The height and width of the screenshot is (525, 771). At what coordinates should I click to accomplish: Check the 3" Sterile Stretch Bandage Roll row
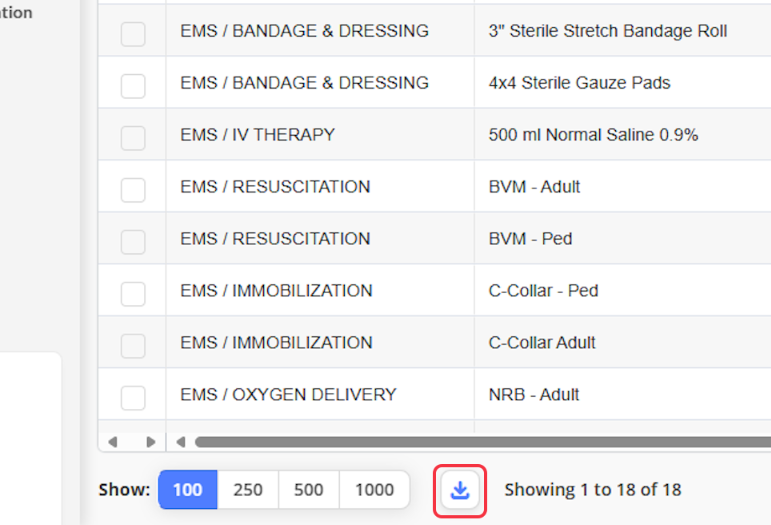pos(133,33)
